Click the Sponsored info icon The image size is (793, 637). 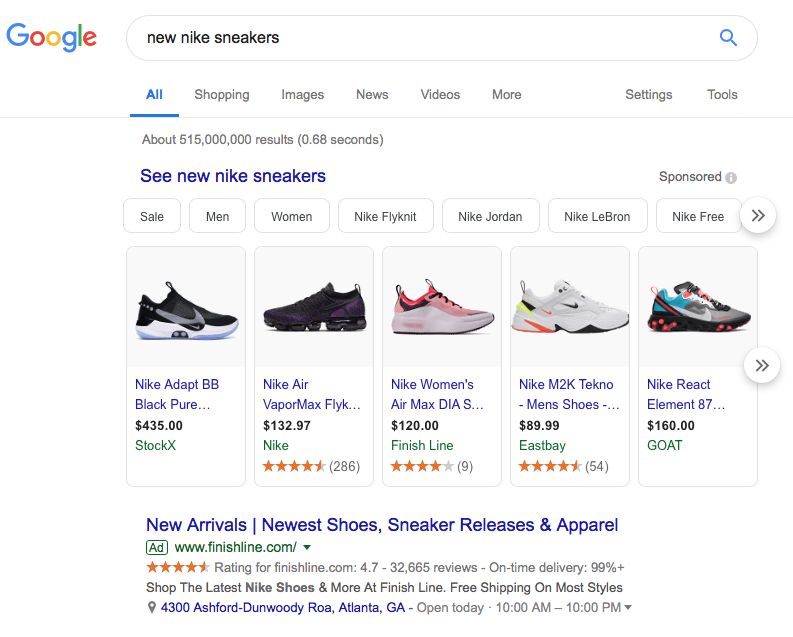731,177
